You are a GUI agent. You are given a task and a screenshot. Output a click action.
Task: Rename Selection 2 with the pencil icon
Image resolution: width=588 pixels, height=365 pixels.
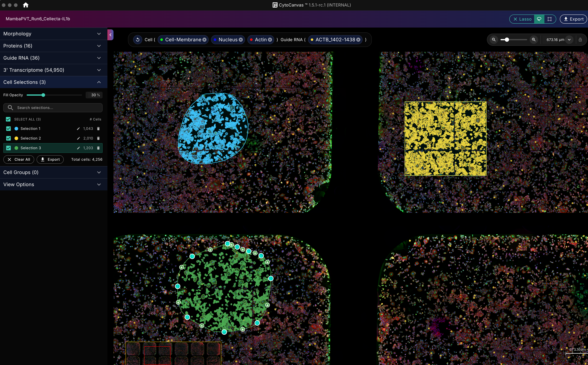tap(78, 138)
